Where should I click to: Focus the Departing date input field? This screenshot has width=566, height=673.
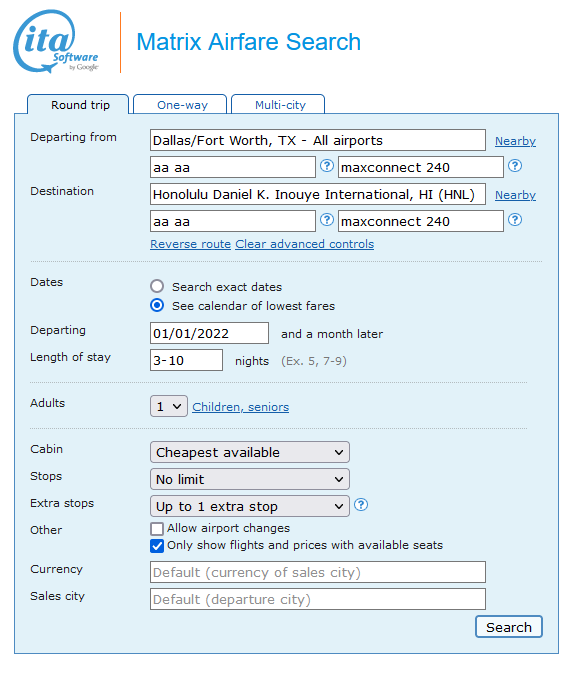209,333
